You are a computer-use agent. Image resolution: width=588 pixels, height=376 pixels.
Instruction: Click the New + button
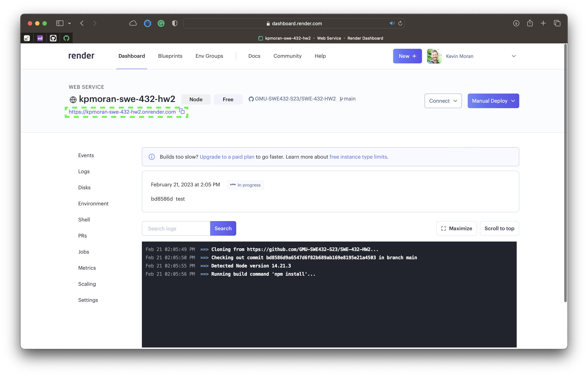coord(407,56)
